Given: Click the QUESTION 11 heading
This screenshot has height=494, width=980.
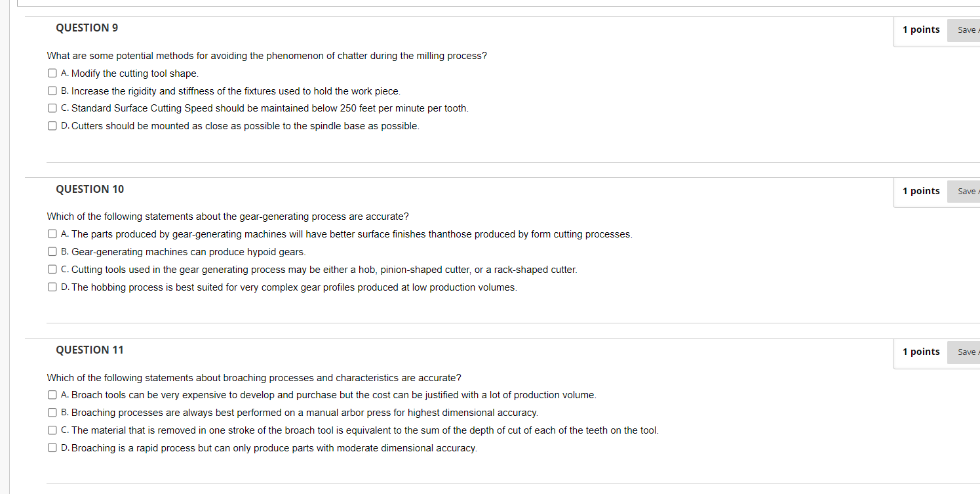Looking at the screenshot, I should point(89,350).
